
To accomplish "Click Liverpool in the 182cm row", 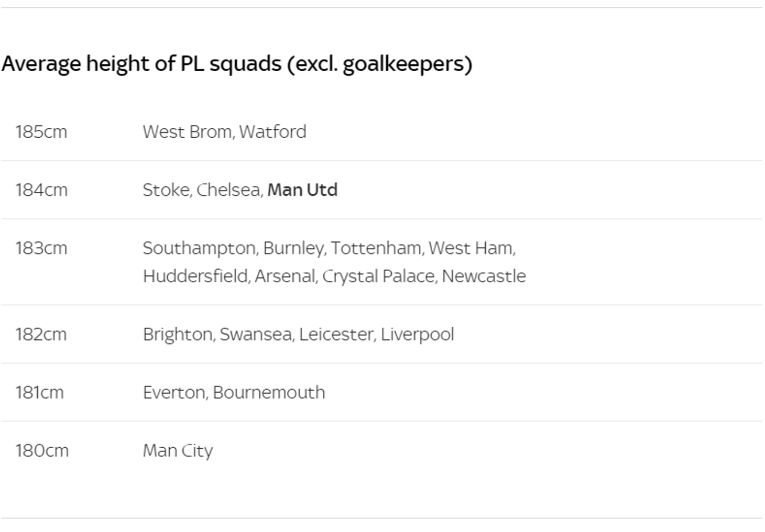I will coord(417,335).
